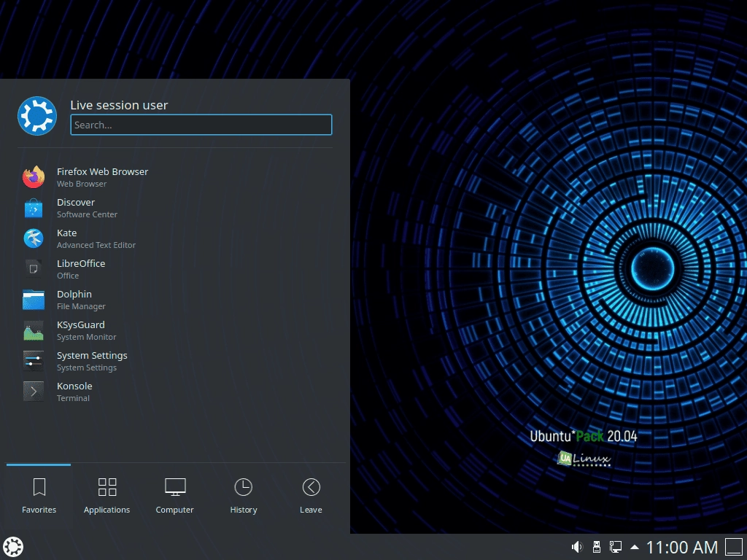Screen dimensions: 747x560
Task: Focus the Search input field
Action: (201, 125)
